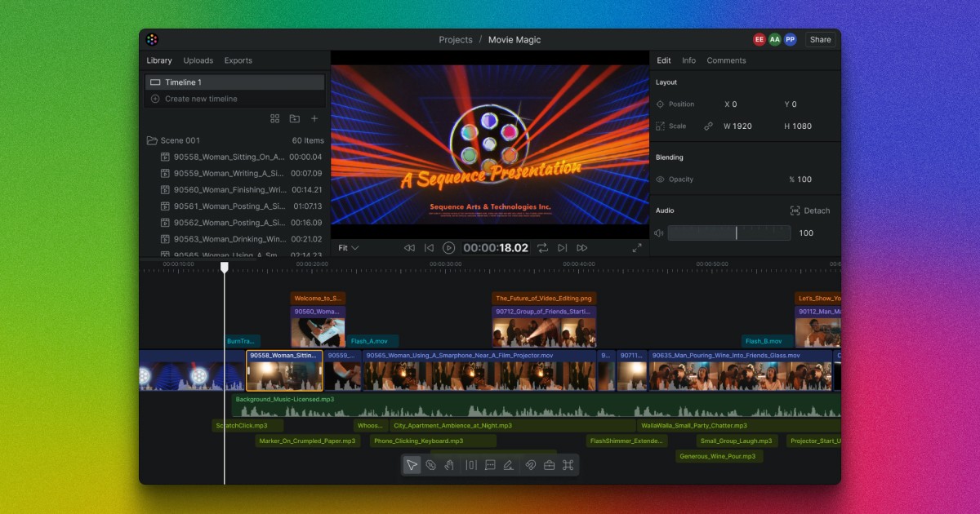Detach audio from the clip

click(810, 210)
